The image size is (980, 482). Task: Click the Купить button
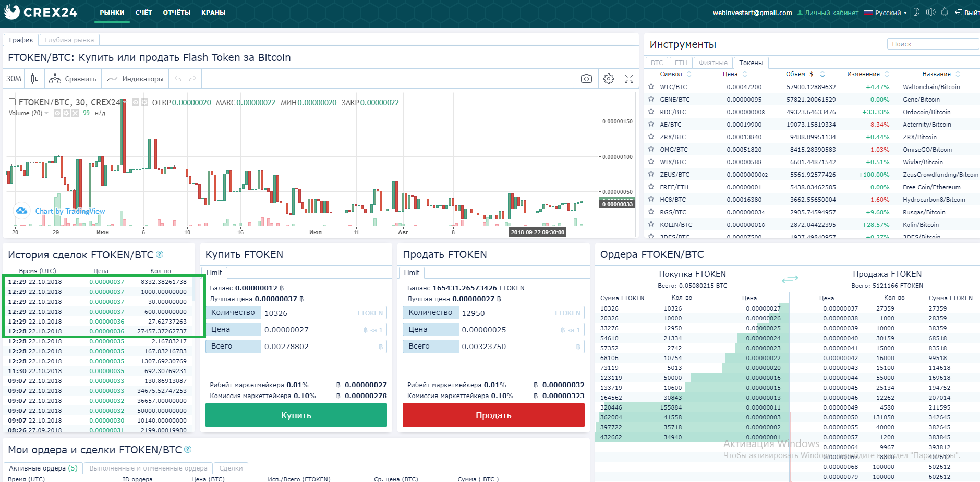[x=296, y=415]
